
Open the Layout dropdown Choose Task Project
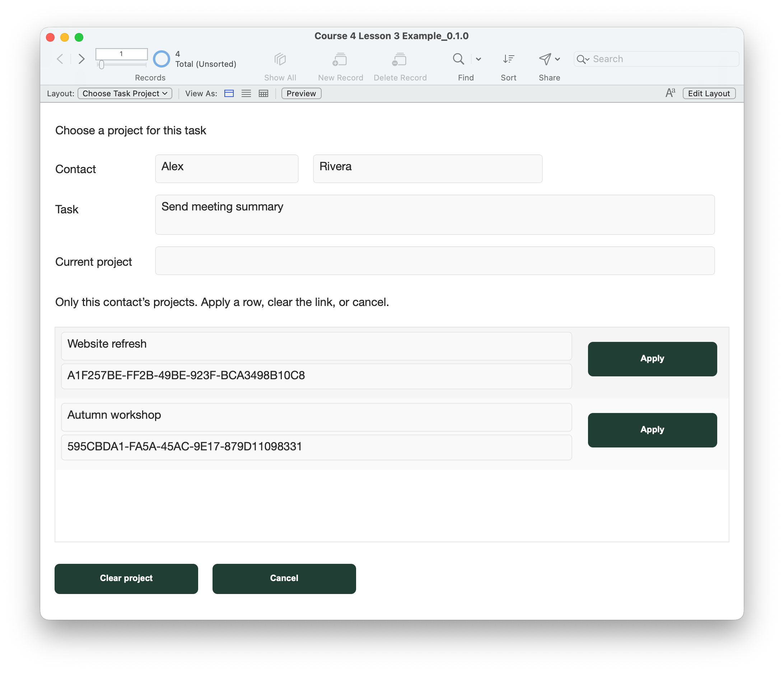point(125,93)
